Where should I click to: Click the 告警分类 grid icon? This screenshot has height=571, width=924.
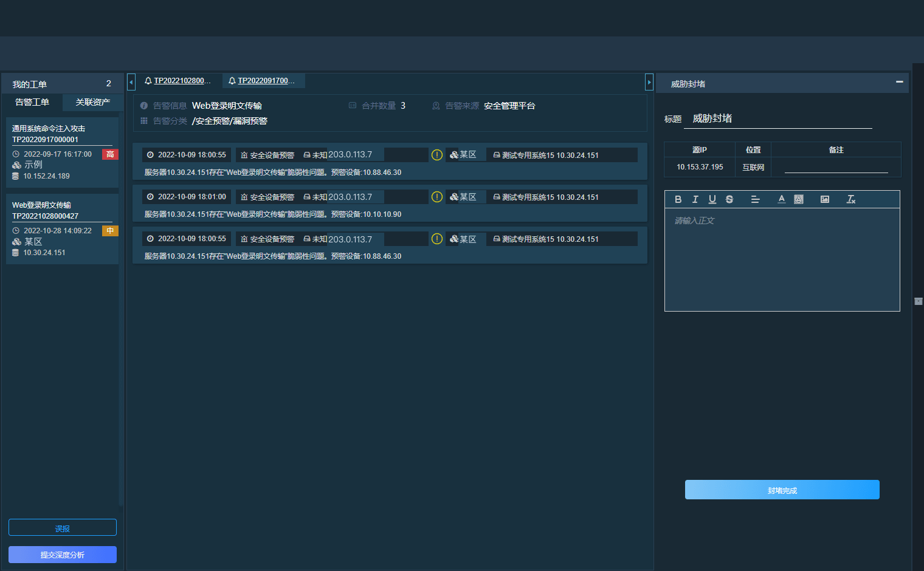tap(144, 121)
